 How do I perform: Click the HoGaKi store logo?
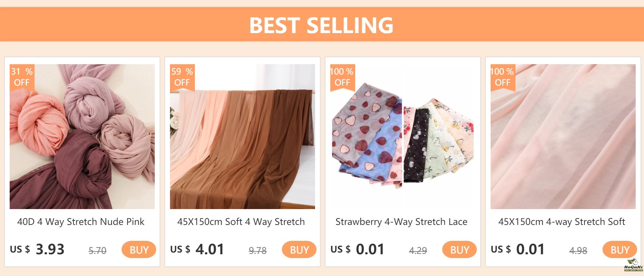(633, 265)
